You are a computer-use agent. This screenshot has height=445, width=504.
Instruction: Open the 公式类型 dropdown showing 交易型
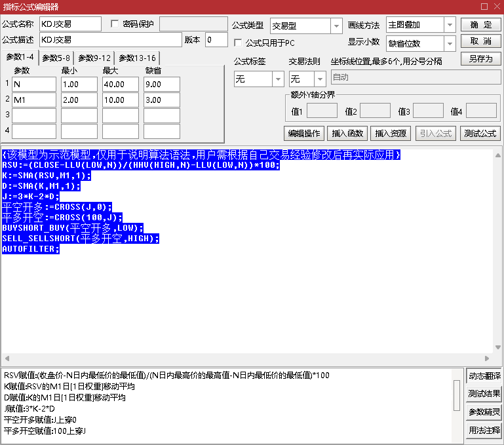306,26
